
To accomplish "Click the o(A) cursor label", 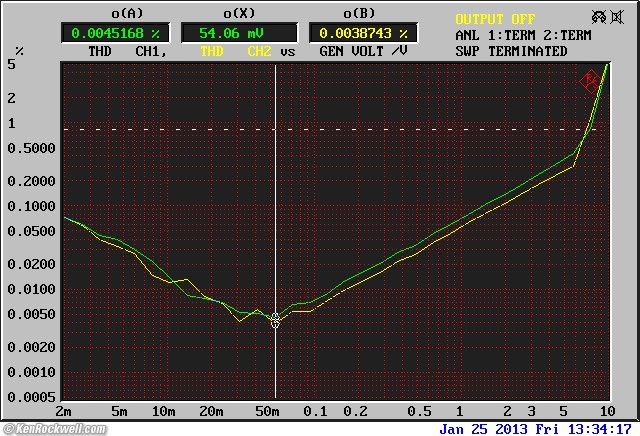I will coord(127,13).
